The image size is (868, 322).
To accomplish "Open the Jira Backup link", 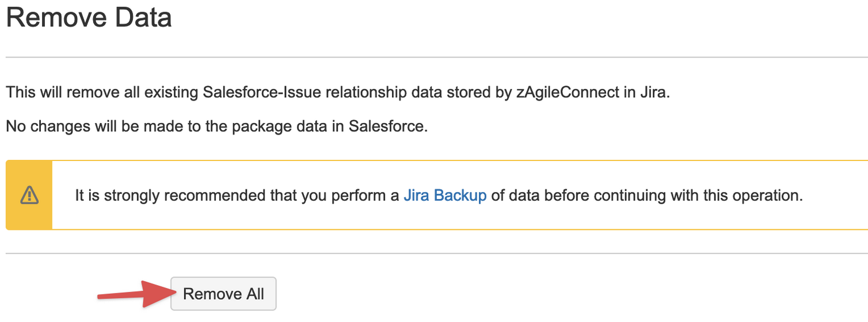I will (445, 195).
